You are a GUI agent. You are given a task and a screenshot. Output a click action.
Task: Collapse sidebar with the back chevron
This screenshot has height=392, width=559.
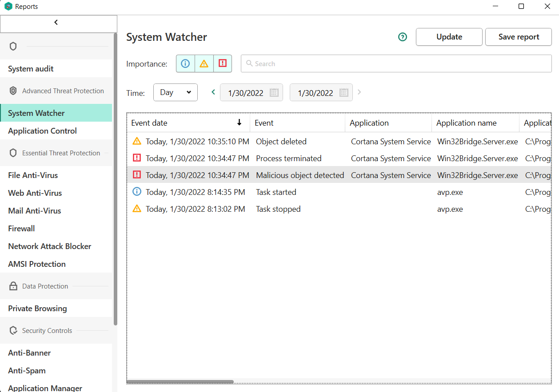tap(56, 23)
